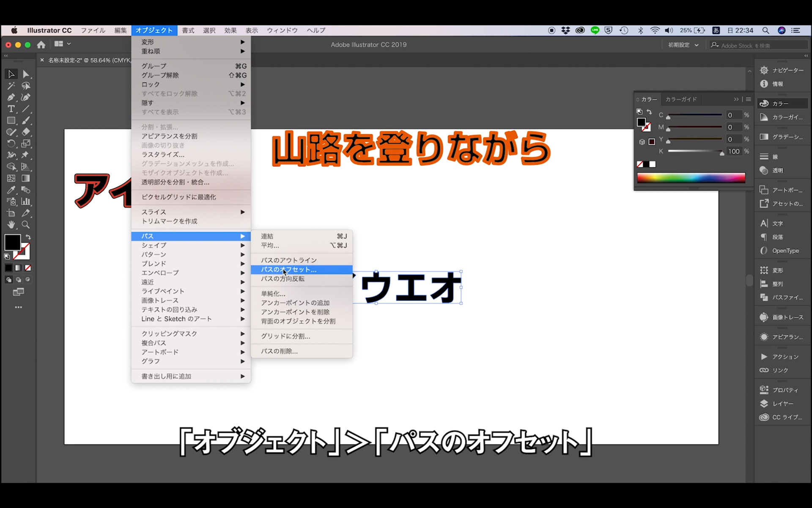Viewport: 812px width, 508px height.
Task: Select the Eraser tool
Action: (x=26, y=132)
